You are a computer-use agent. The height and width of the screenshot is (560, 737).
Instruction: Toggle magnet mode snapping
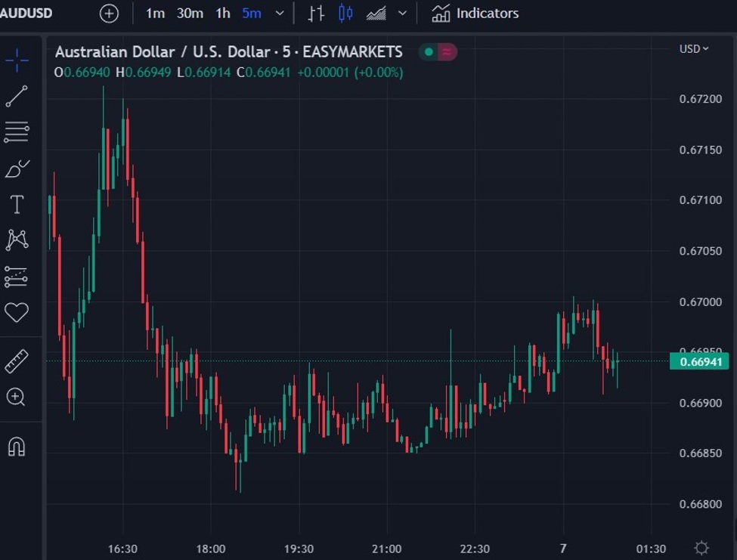point(17,447)
